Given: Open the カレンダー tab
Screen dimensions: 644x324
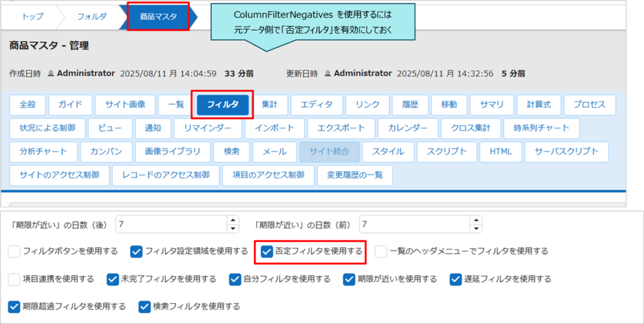Looking at the screenshot, I should pyautogui.click(x=408, y=128).
